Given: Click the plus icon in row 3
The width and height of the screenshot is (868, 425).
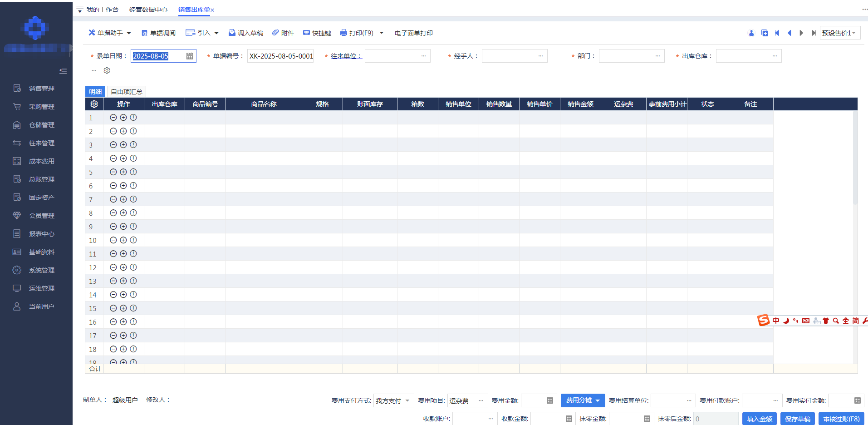Looking at the screenshot, I should coord(123,145).
